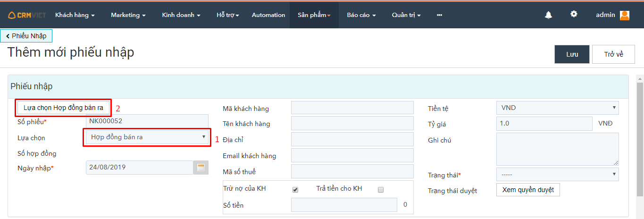Enable the Trả tiền cho KH checkbox

click(x=381, y=190)
